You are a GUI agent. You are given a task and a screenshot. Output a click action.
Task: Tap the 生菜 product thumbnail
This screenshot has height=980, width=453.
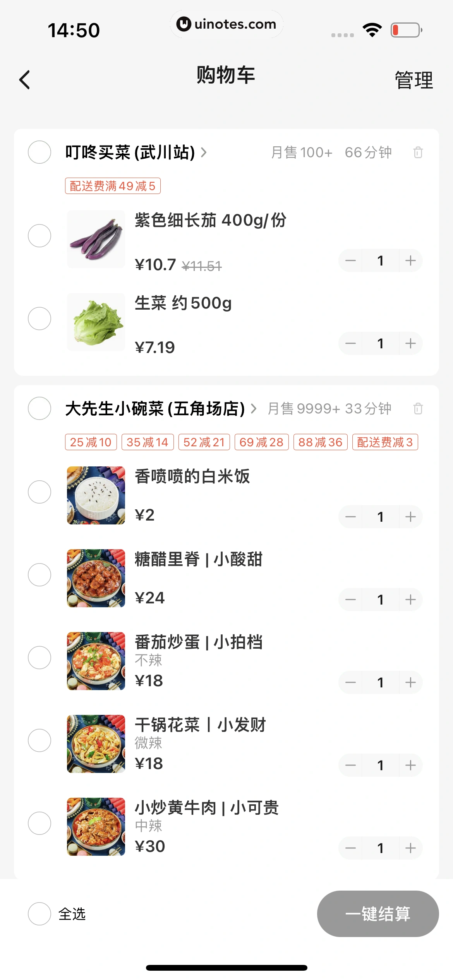tap(96, 322)
